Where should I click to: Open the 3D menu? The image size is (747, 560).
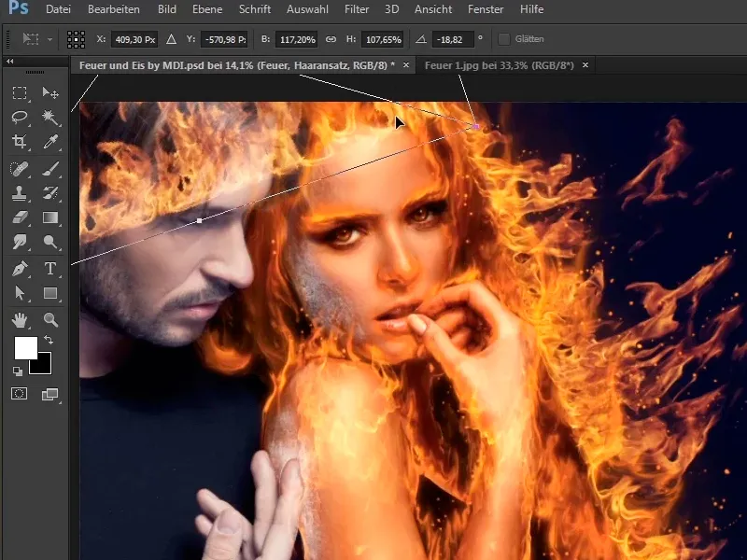(391, 9)
